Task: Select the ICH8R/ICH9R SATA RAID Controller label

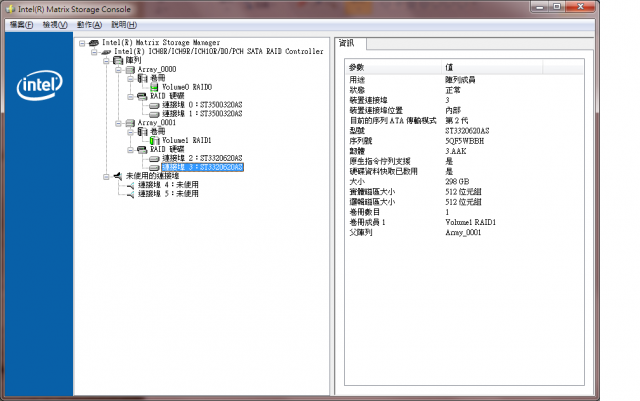Action: pos(218,51)
